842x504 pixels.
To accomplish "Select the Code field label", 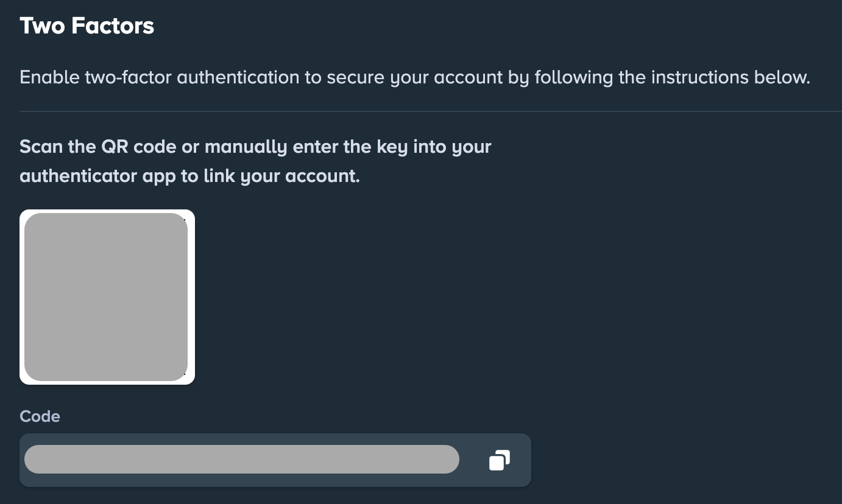I will pos(40,416).
